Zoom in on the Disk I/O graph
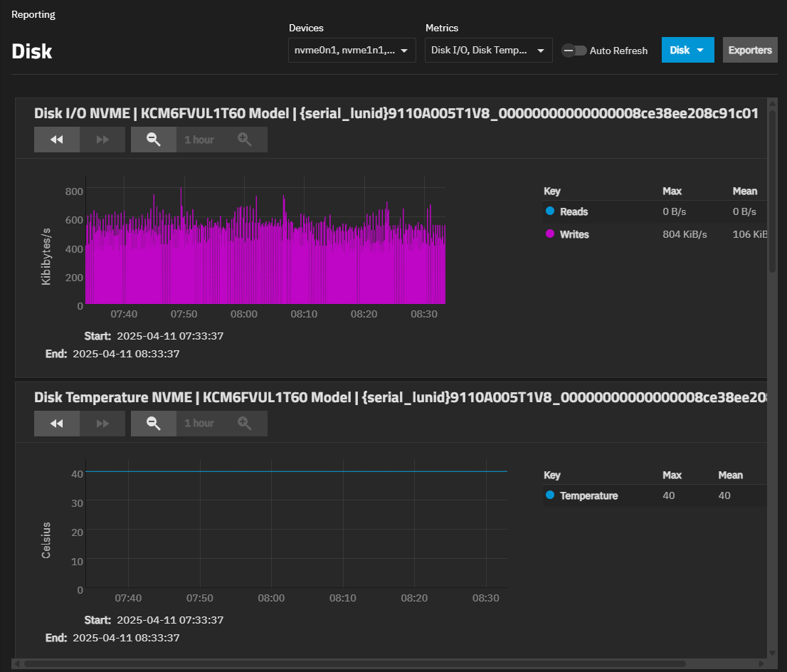The width and height of the screenshot is (787, 672). point(245,140)
